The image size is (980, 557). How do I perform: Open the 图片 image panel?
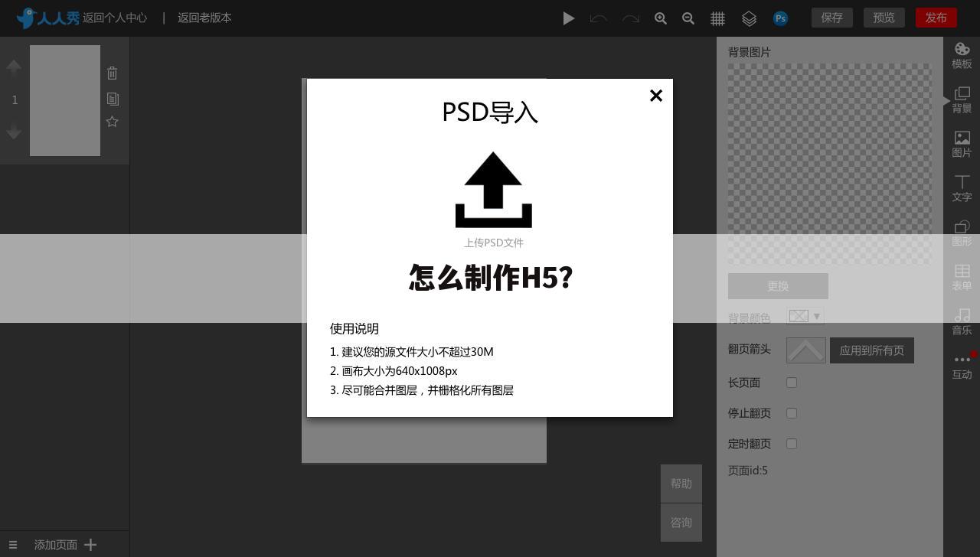tap(962, 145)
